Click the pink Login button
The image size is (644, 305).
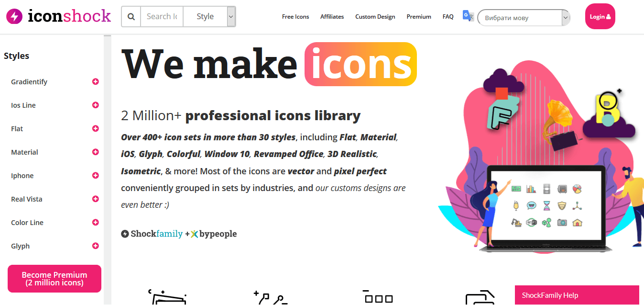[x=600, y=16]
